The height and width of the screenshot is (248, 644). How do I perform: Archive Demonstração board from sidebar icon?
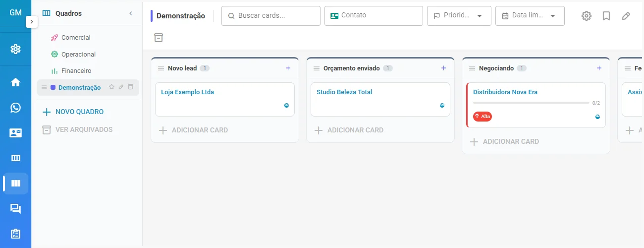(131, 87)
